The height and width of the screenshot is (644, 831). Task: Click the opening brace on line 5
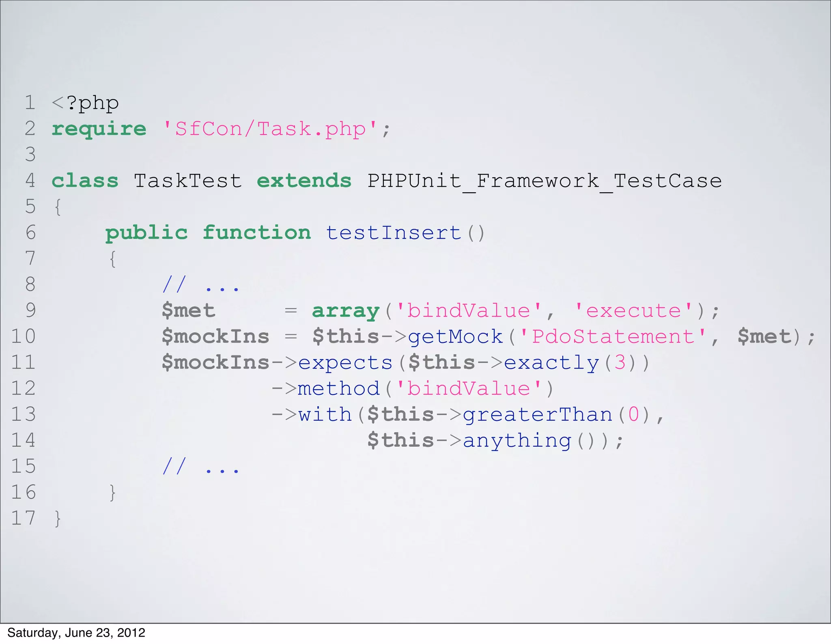[58, 207]
